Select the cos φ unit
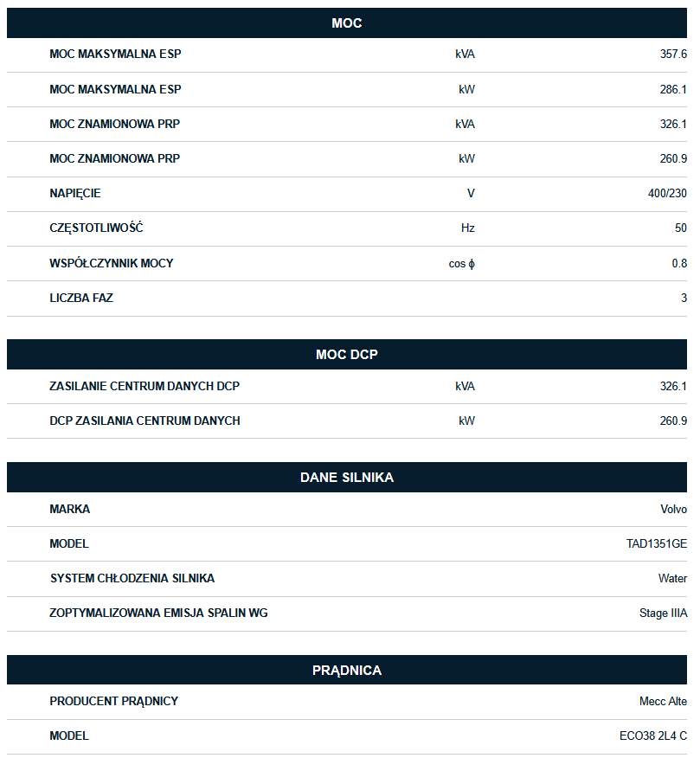Viewport: 700px width, 758px height. (x=461, y=263)
